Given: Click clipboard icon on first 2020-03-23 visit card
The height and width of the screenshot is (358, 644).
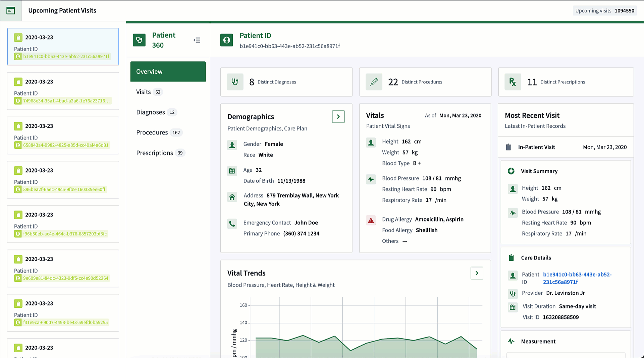Looking at the screenshot, I should point(18,37).
